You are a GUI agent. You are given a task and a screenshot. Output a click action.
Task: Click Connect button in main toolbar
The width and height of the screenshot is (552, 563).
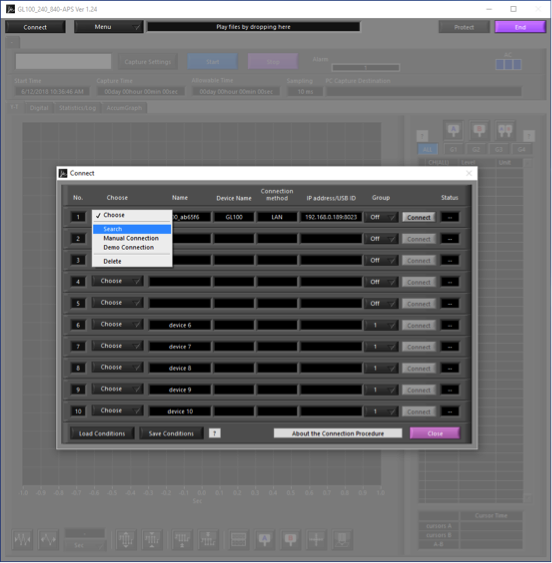pyautogui.click(x=35, y=27)
